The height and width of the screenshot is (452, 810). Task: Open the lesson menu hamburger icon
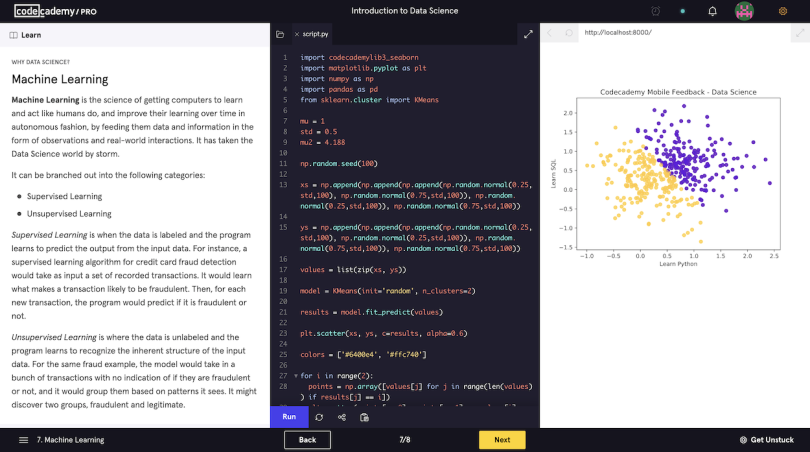point(23,440)
